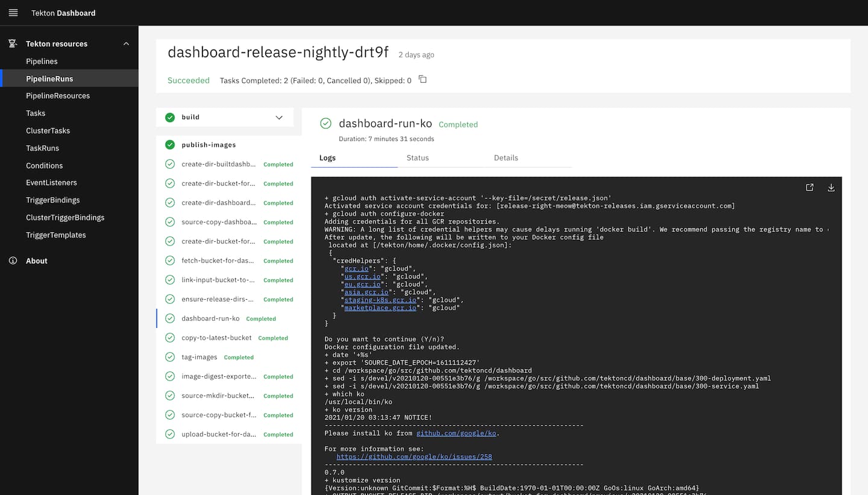Open About via the info icon
This screenshot has height=495, width=868.
14,260
